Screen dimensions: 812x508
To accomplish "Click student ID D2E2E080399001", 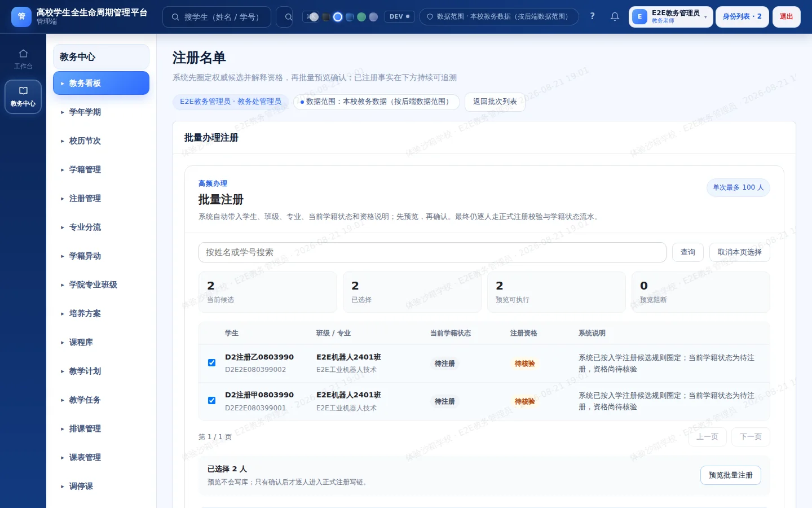I will click(255, 408).
